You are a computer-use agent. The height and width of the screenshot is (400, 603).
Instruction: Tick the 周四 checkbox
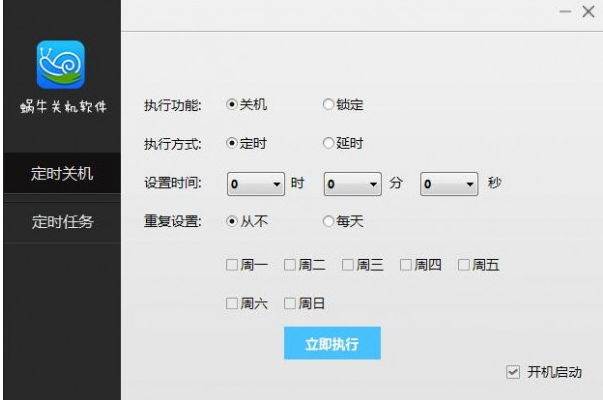click(406, 265)
